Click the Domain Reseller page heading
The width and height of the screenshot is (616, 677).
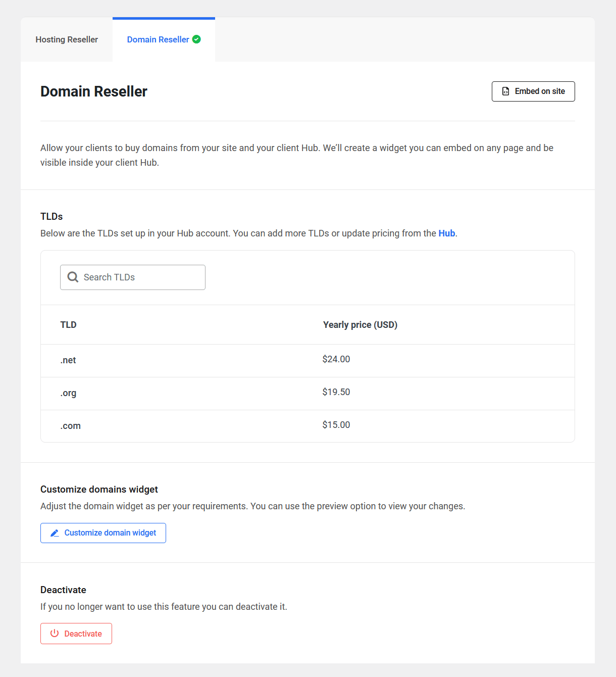94,91
